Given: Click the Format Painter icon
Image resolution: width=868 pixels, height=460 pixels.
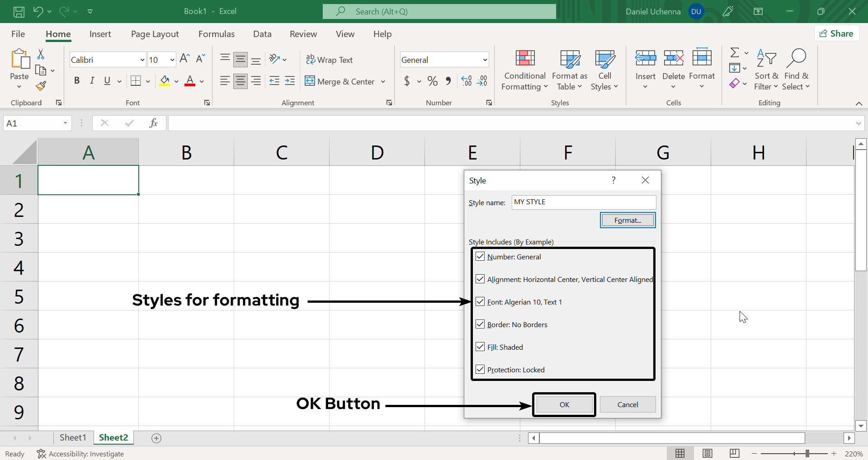Looking at the screenshot, I should [41, 86].
